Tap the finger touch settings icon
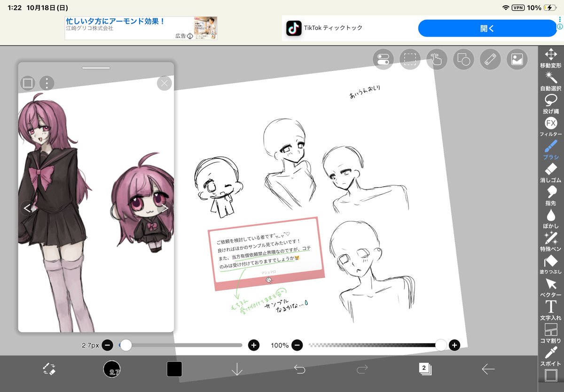The image size is (564, 392). (437, 59)
